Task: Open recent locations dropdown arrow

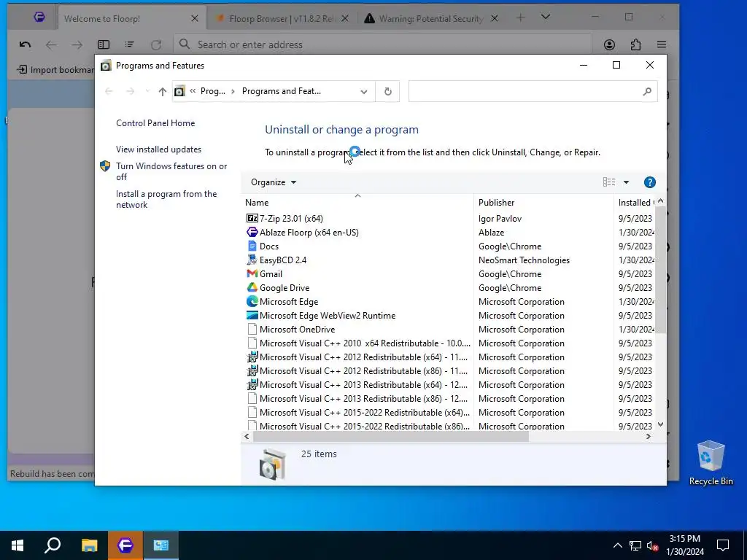Action: (x=147, y=91)
